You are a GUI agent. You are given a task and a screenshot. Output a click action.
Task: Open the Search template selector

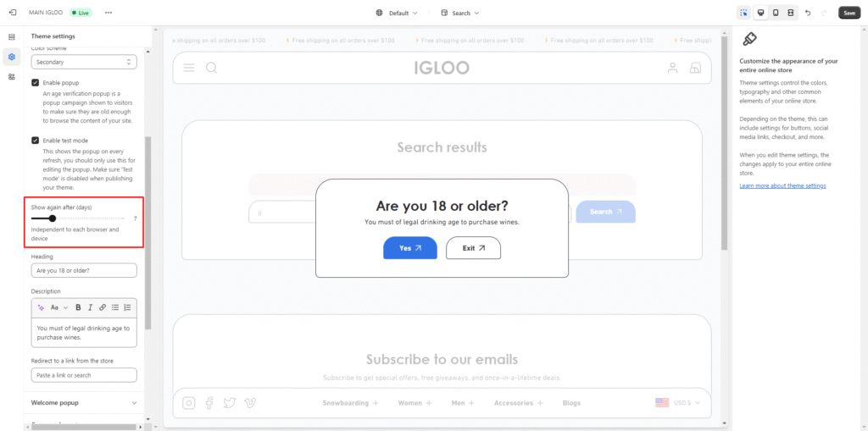tap(460, 13)
